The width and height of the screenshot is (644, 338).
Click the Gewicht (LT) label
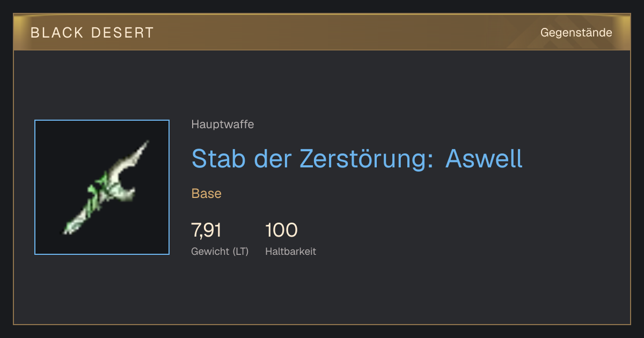(220, 251)
